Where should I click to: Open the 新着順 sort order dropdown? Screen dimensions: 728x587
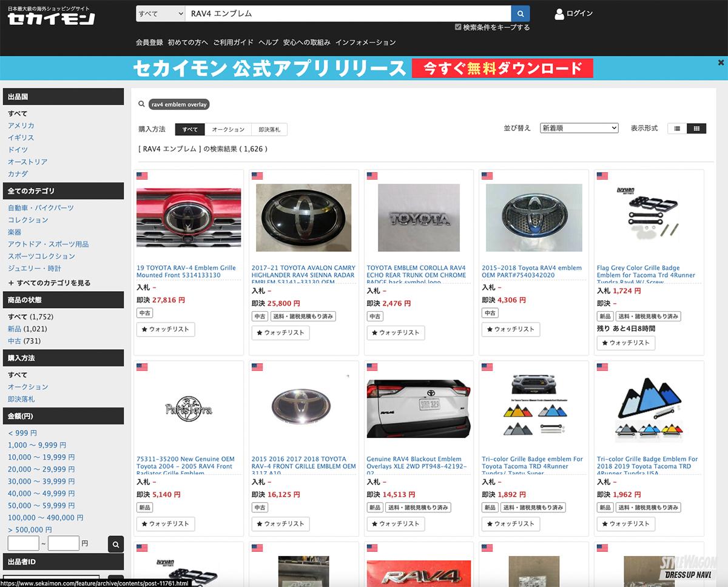point(579,128)
